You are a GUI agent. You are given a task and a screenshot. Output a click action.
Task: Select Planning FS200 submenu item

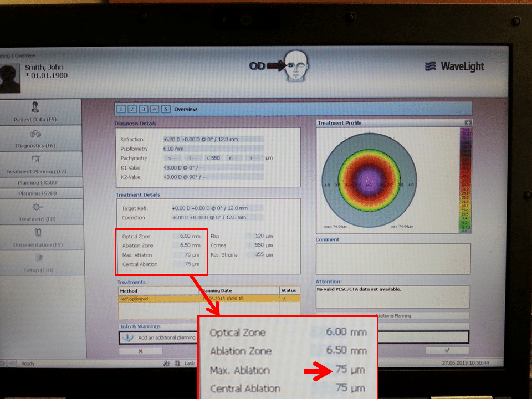(x=37, y=193)
